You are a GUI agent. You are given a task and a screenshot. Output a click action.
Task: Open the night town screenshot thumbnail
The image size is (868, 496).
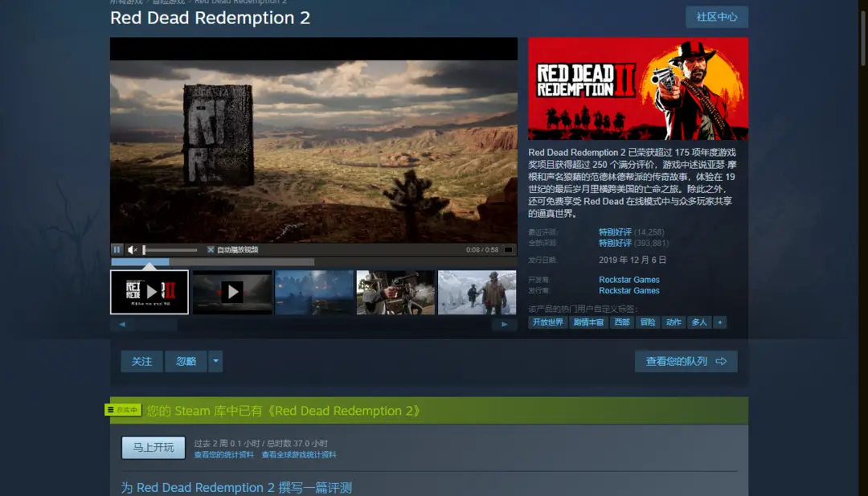coord(314,292)
